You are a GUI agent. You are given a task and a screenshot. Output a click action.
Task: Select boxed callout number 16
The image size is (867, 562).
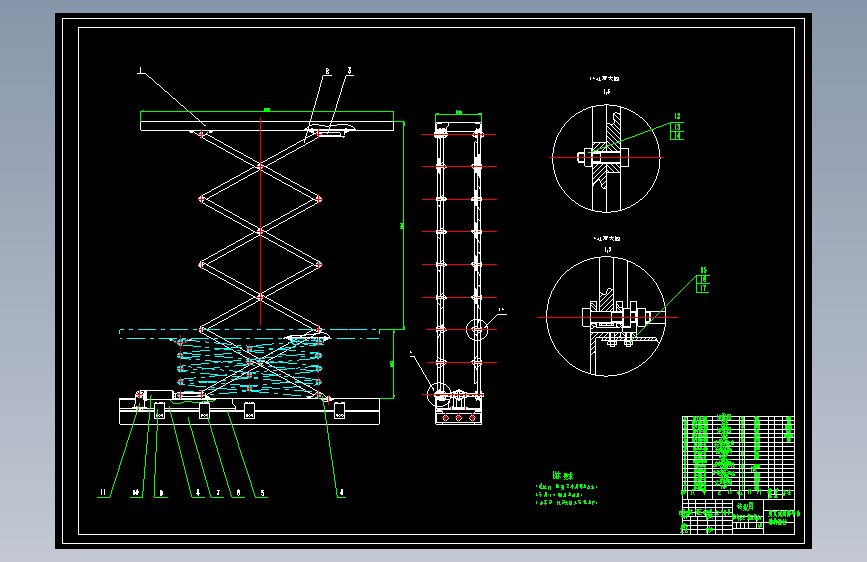tap(703, 280)
